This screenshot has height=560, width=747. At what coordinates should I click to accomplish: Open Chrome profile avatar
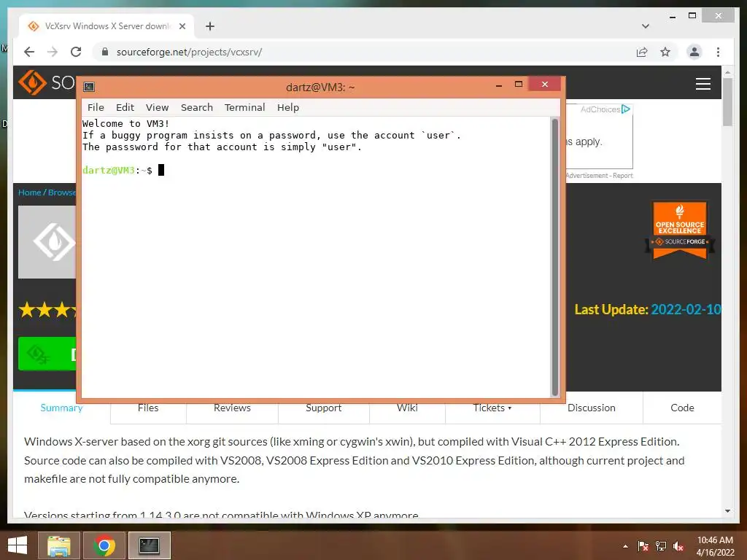694,52
